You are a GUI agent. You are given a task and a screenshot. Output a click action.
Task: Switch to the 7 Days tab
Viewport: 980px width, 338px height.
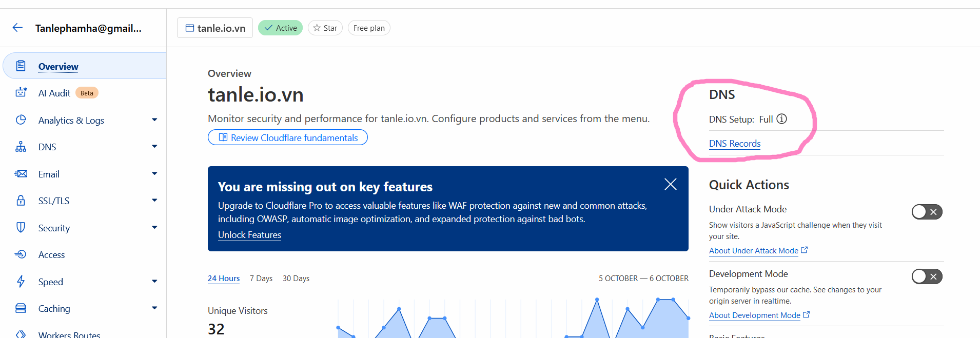tap(261, 278)
